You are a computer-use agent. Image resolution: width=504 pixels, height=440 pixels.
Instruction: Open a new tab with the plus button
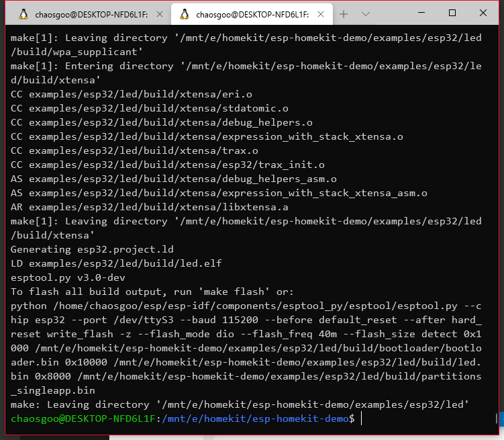point(344,13)
